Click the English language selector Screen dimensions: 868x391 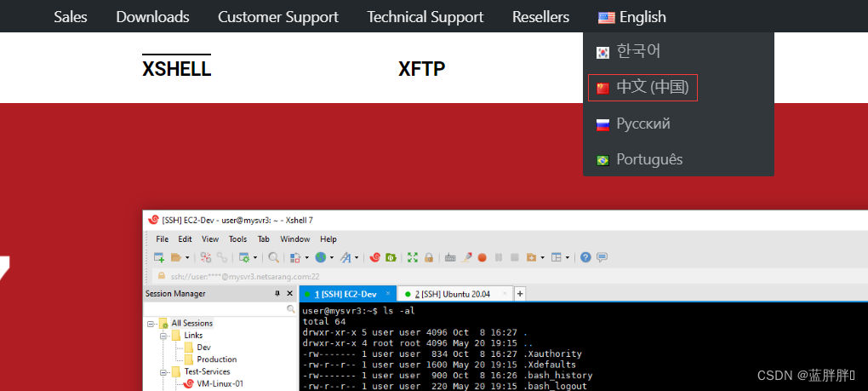(x=632, y=17)
